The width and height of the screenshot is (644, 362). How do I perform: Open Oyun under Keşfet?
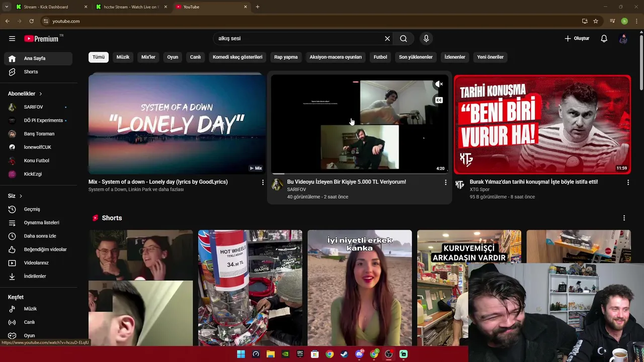tap(38, 335)
